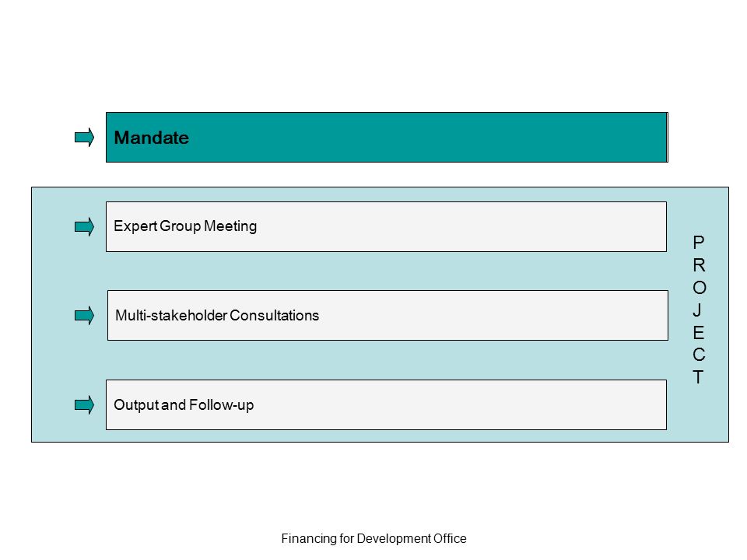Click the letter E in vertical PROJECT

pos(699,332)
